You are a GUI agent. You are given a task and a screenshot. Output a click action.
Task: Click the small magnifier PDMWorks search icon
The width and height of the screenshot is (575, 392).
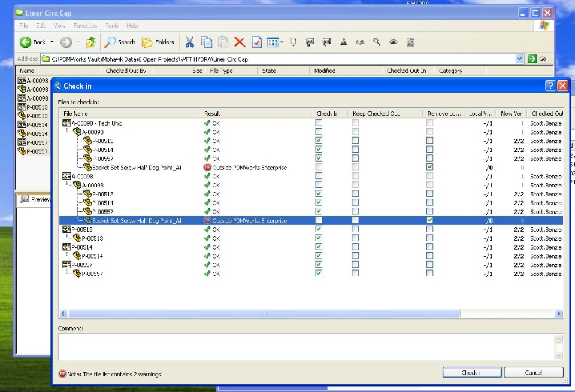tap(377, 42)
